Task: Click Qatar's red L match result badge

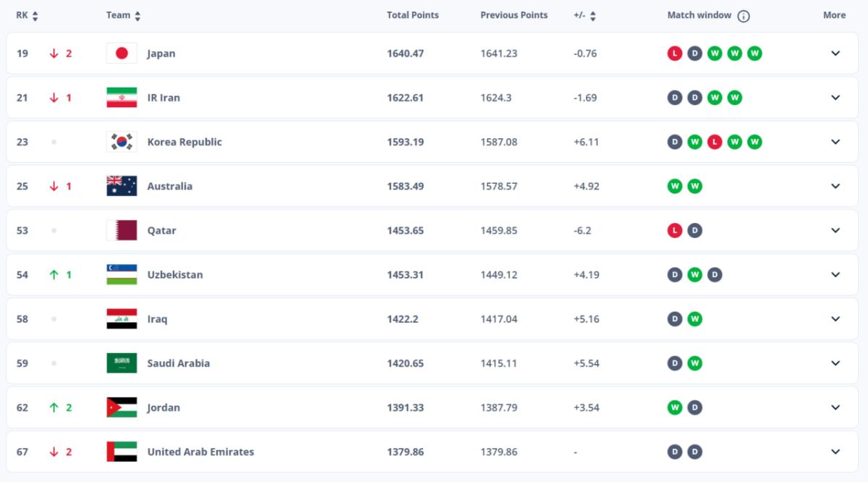Action: point(675,230)
